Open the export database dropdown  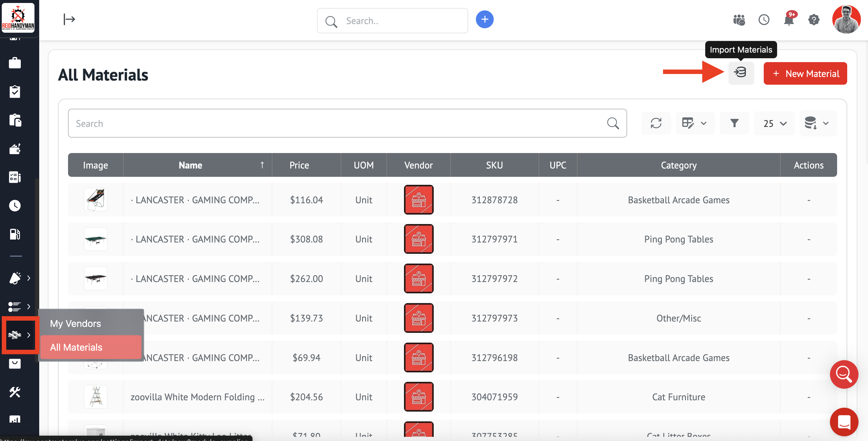tap(818, 123)
